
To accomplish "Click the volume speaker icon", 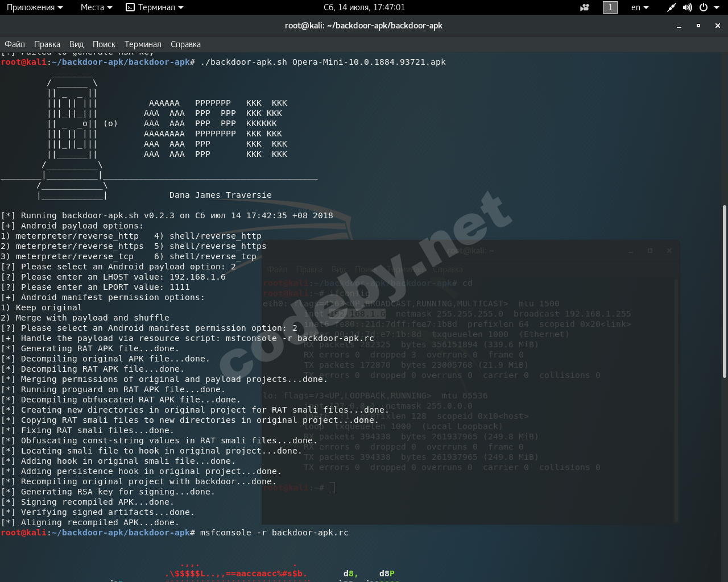I will (x=688, y=7).
